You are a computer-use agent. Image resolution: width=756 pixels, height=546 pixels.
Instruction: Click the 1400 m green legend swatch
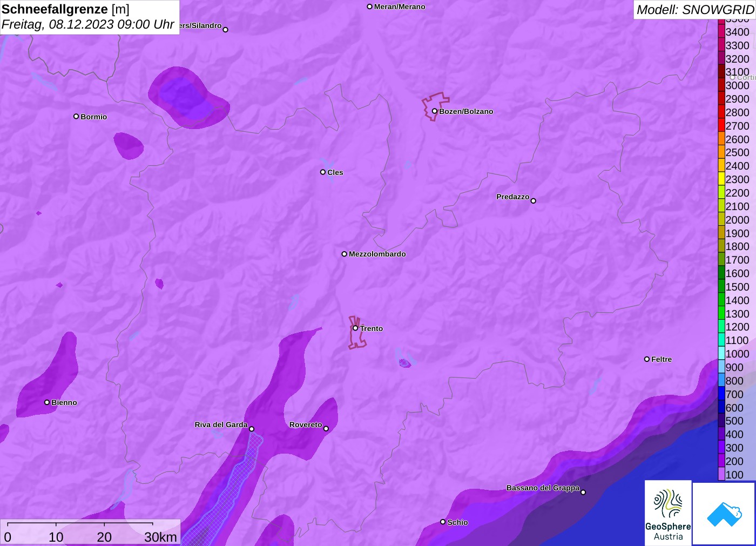(721, 300)
